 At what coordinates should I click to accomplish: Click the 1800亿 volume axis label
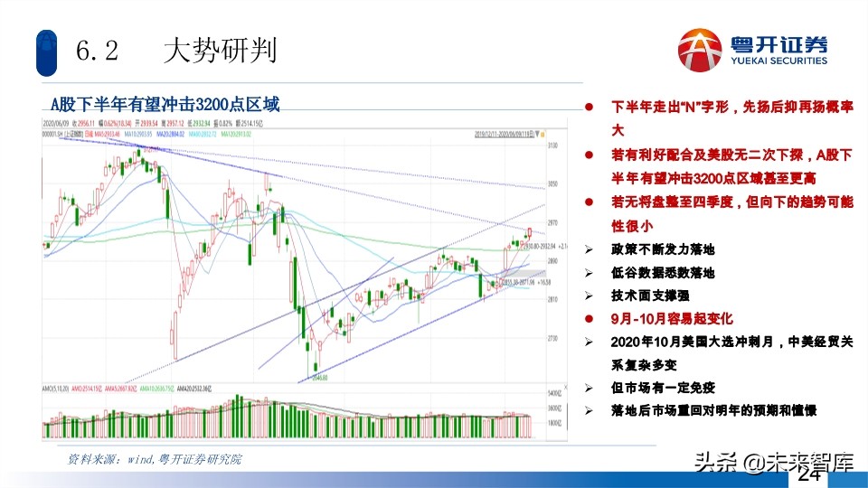click(554, 423)
